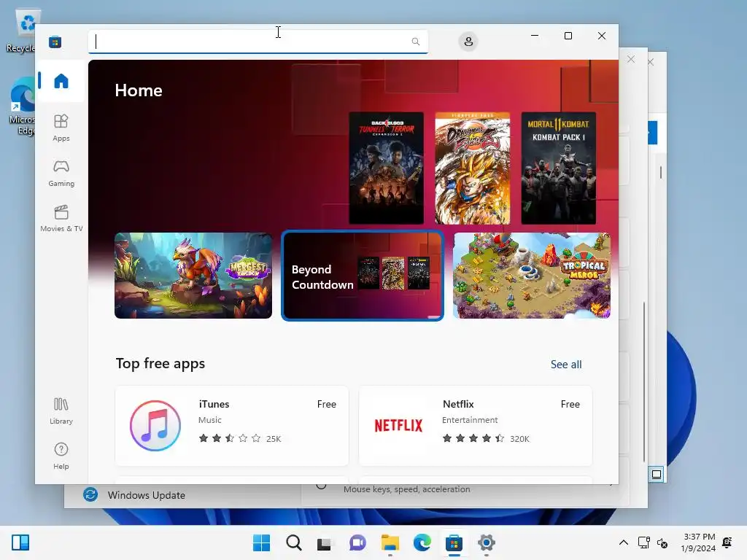Open Settings from taskbar gear icon
This screenshot has width=747, height=560.
coord(486,542)
